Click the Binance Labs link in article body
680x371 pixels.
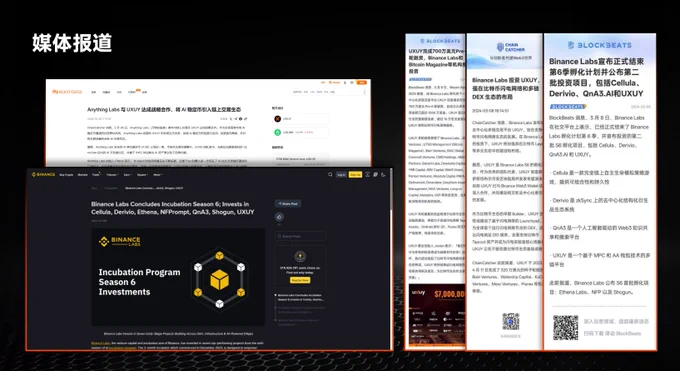click(x=101, y=343)
